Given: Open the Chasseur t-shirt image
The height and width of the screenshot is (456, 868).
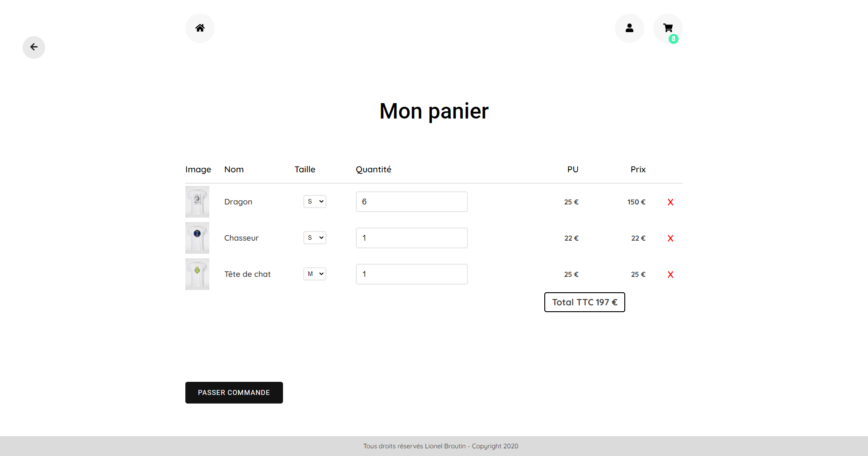Looking at the screenshot, I should pos(197,238).
